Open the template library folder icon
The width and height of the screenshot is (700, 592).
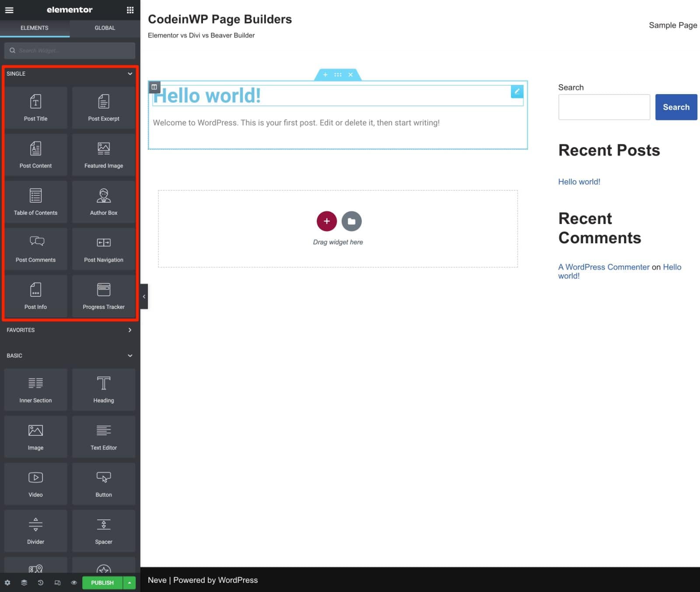click(x=352, y=221)
